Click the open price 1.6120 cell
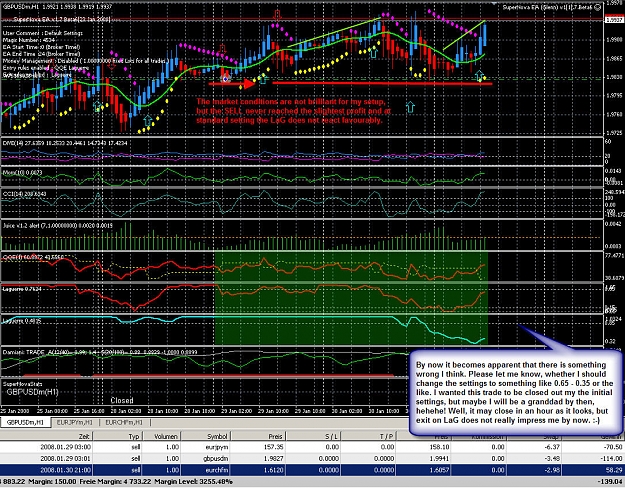The height and width of the screenshot is (489, 625). click(x=273, y=470)
